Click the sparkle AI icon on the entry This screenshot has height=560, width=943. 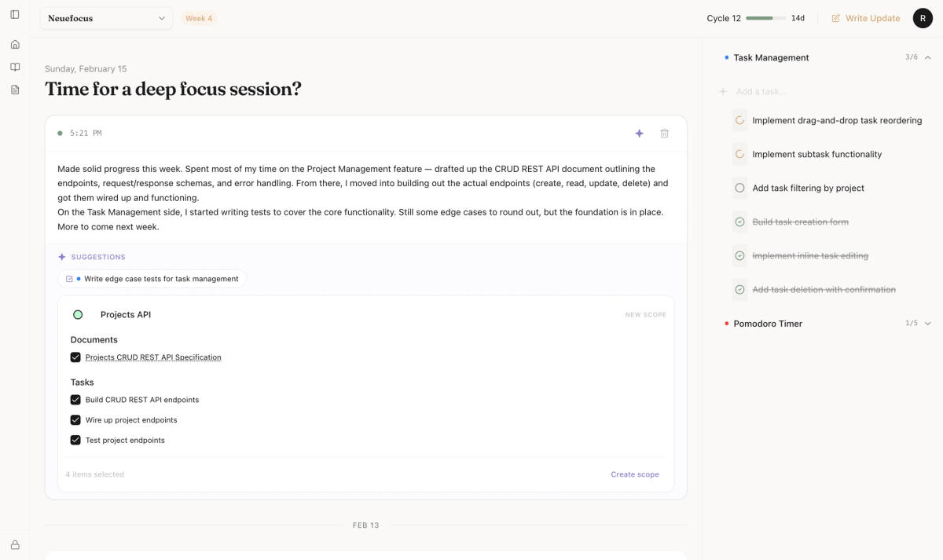(639, 133)
